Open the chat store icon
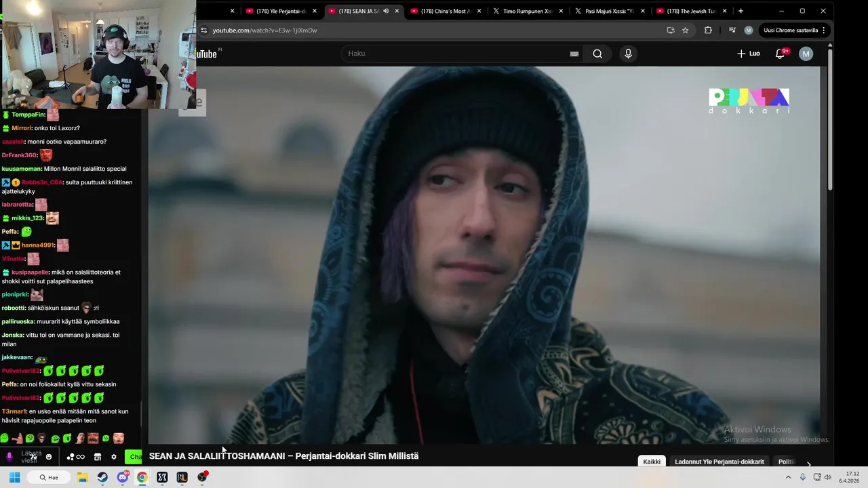868x488 pixels. point(97,457)
